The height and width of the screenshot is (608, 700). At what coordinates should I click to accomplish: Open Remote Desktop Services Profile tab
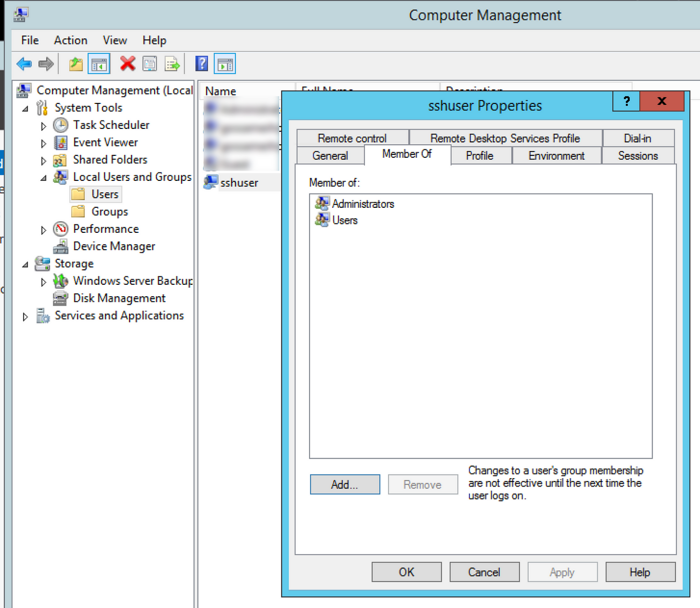point(505,138)
